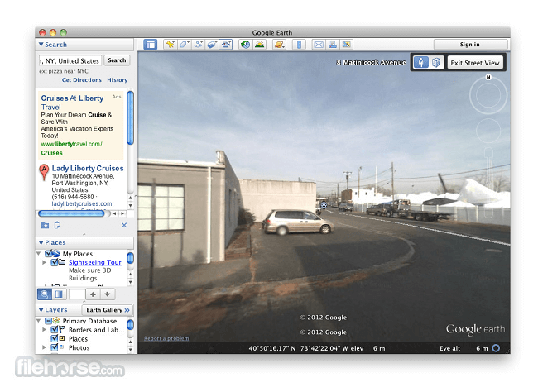
Task: Collapse the Search panel
Action: 41,45
